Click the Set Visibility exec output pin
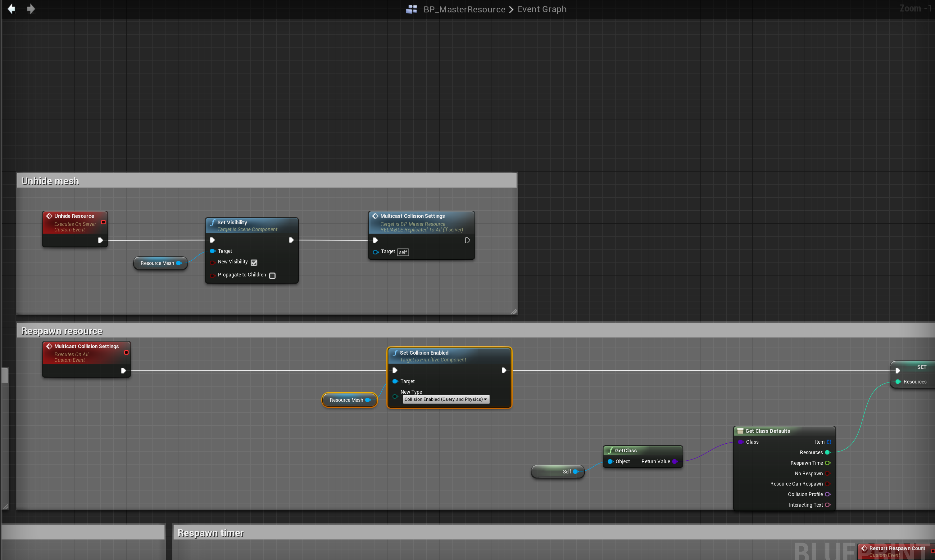This screenshot has height=560, width=935. (x=291, y=240)
